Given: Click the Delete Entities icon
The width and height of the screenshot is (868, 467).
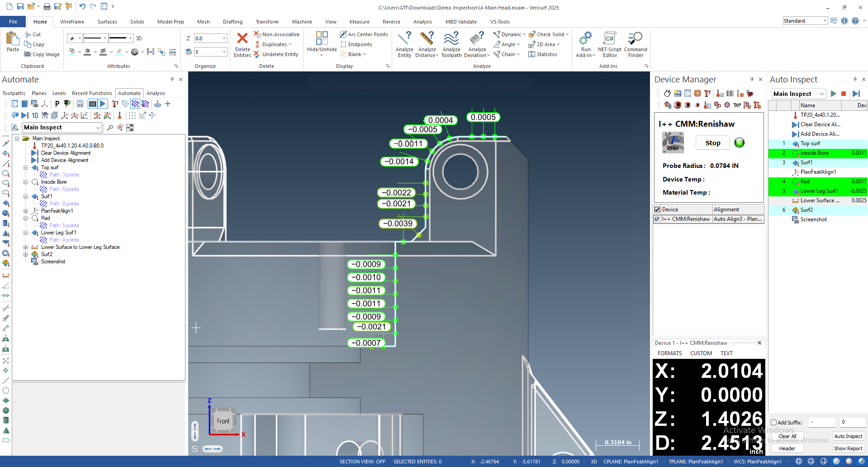Looking at the screenshot, I should 242,39.
